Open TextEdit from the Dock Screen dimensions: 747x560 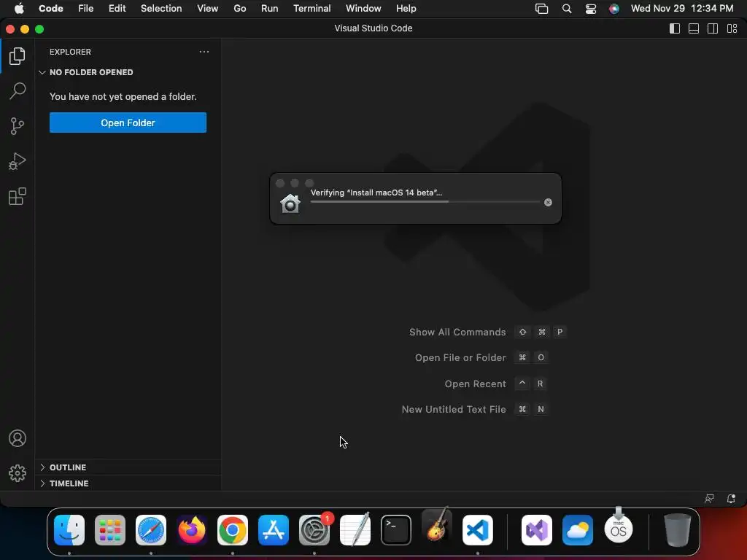pos(355,530)
